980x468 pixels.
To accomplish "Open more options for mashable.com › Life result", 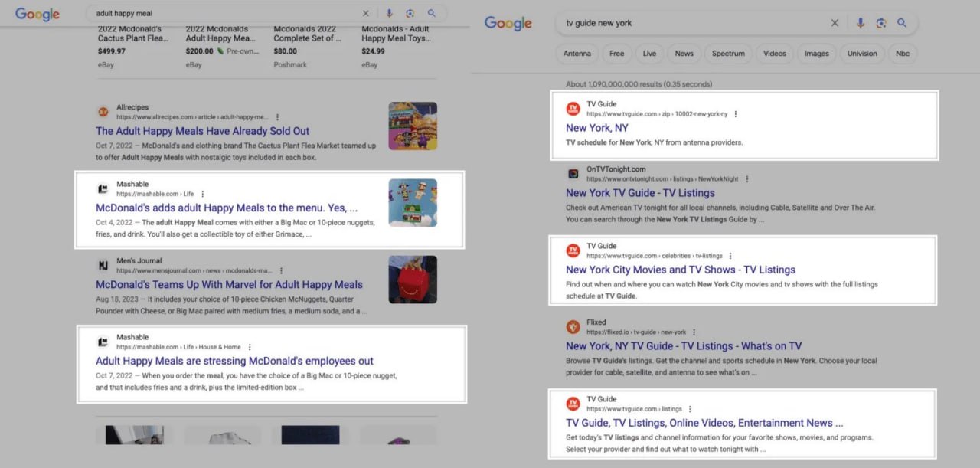I will click(x=203, y=194).
